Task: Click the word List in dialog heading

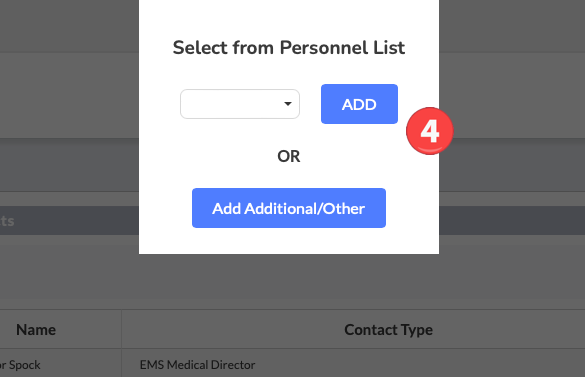Action: tap(390, 47)
